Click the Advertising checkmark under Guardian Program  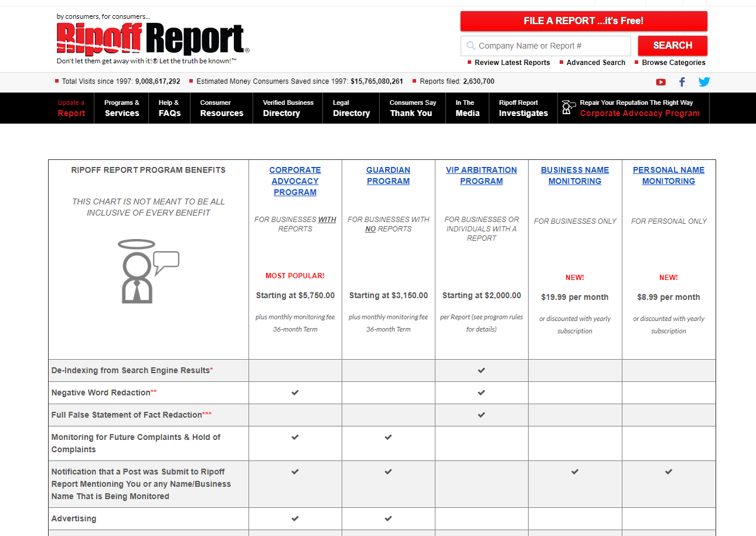388,518
